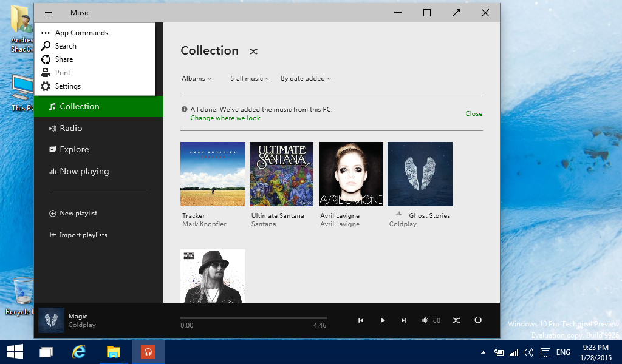
Task: Shuffle the Collection using header icon
Action: [253, 51]
